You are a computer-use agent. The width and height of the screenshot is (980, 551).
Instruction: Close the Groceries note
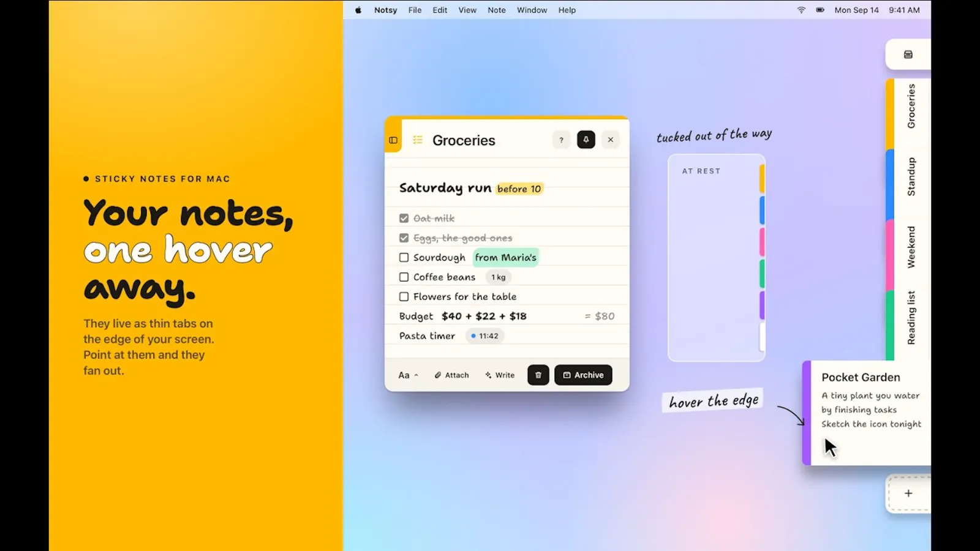(611, 140)
